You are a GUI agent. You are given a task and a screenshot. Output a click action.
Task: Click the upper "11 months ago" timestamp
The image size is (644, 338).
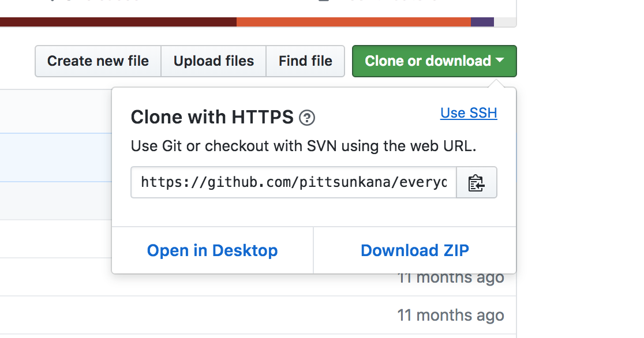tap(450, 278)
